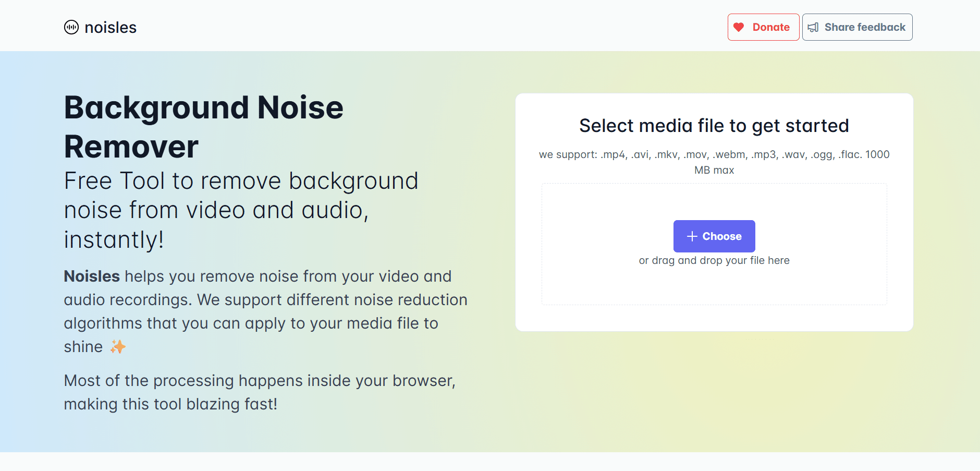Screen dimensions: 980x471
Task: Open the Share feedback button label
Action: click(x=865, y=27)
